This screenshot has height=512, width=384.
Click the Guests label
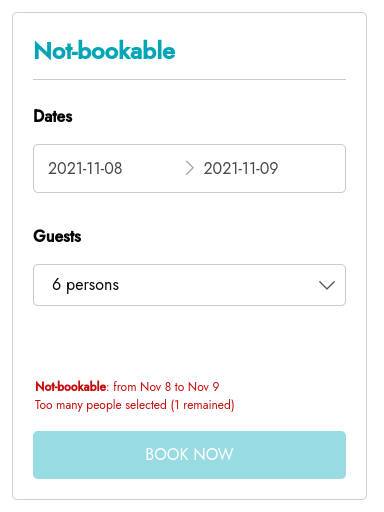point(57,236)
